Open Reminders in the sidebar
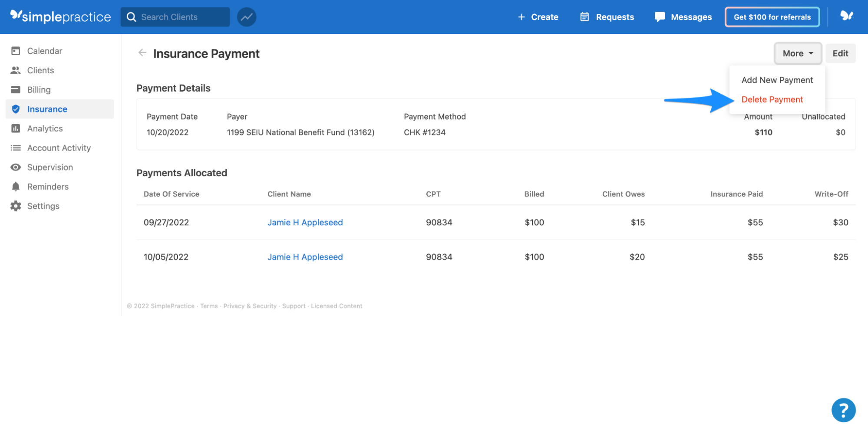 48,187
